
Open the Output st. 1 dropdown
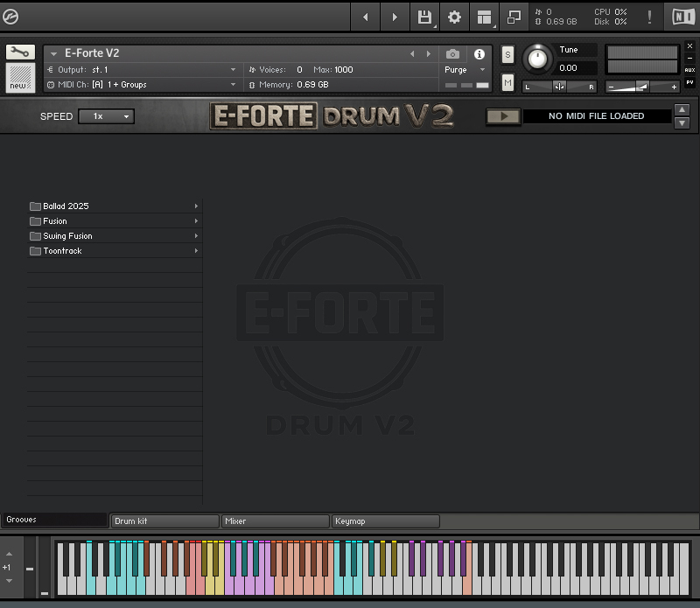coord(233,70)
